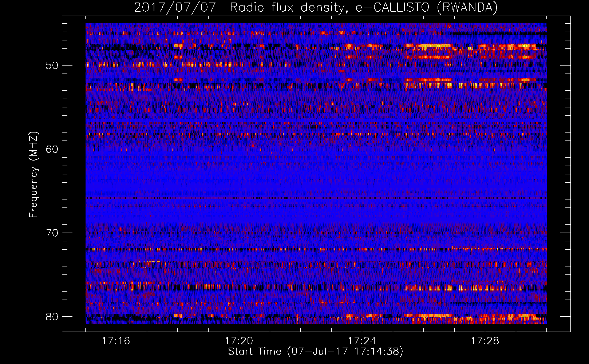
Task: Click the dark horizontal line near 66 MHz
Action: pyautogui.click(x=316, y=198)
